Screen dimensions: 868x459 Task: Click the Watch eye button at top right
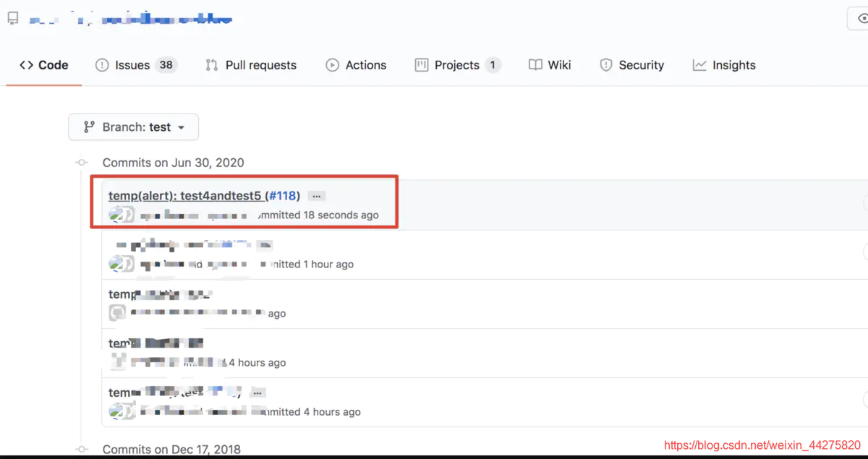(858, 19)
